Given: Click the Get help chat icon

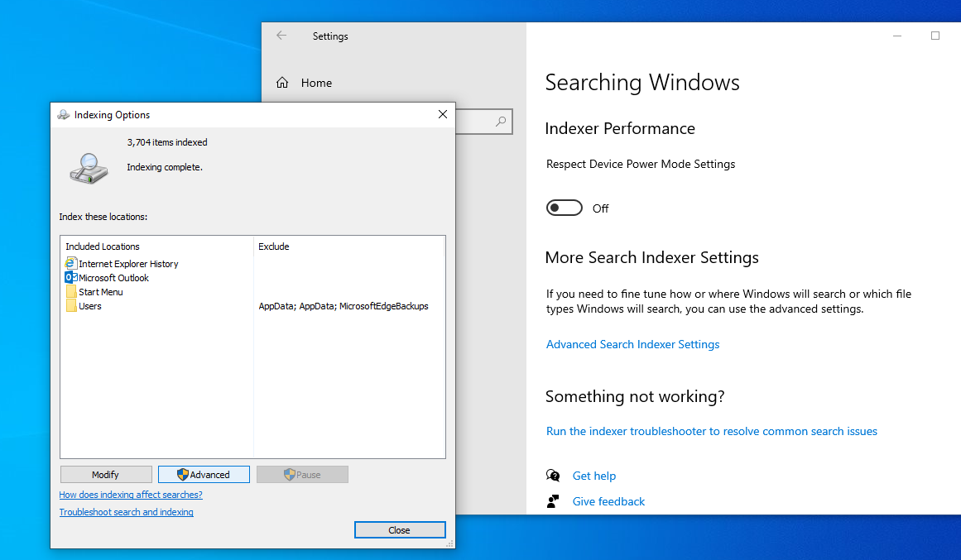Looking at the screenshot, I should click(x=553, y=476).
